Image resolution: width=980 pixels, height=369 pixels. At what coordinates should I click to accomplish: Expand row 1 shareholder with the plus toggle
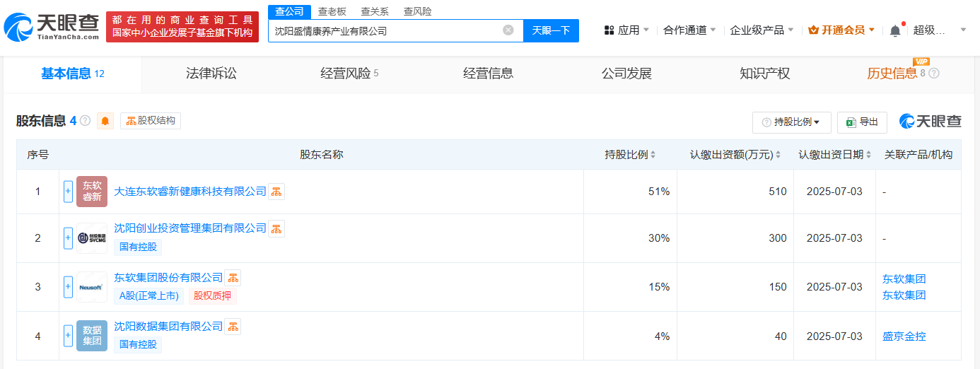click(69, 192)
